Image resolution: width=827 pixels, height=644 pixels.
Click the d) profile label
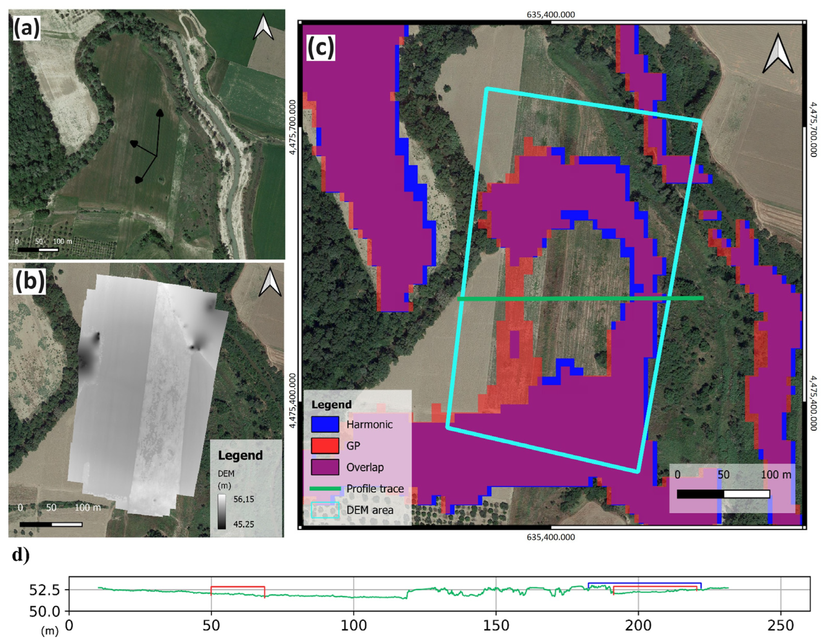[x=21, y=555]
